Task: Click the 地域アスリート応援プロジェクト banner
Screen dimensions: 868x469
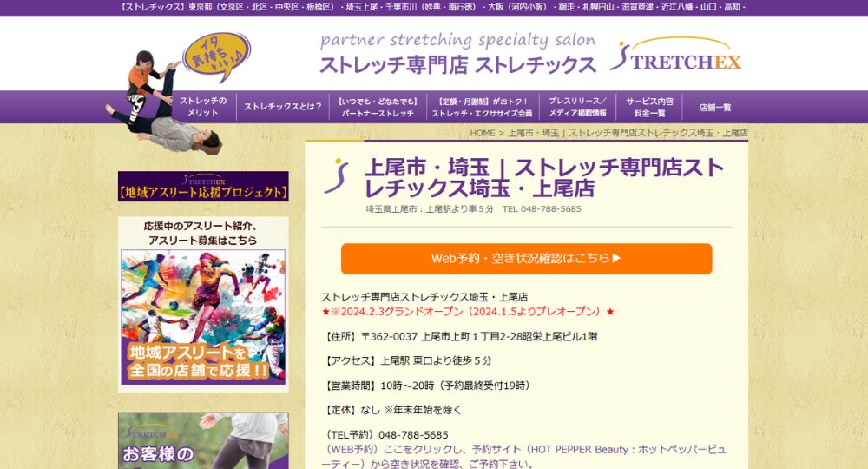Action: pyautogui.click(x=203, y=187)
